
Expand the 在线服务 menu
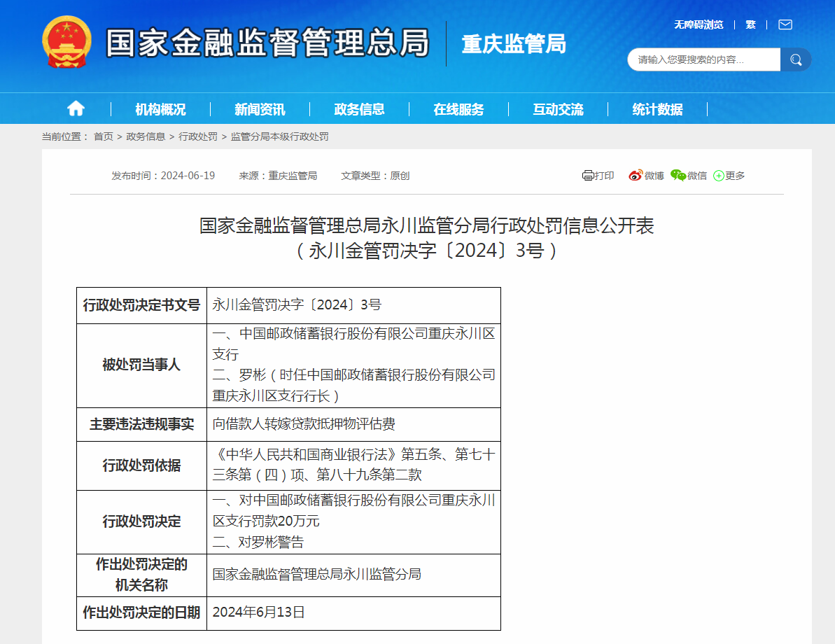pyautogui.click(x=458, y=108)
